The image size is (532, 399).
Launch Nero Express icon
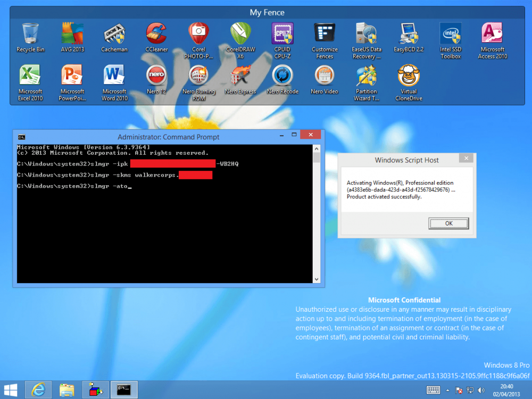(x=240, y=79)
